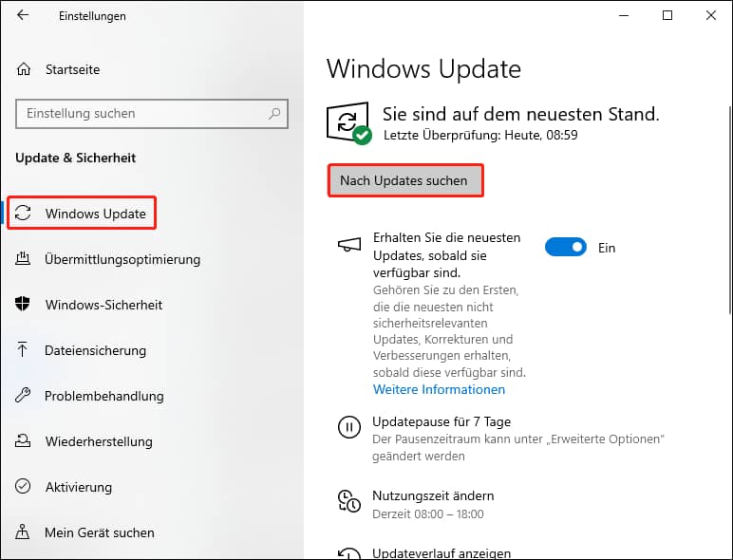Image resolution: width=733 pixels, height=560 pixels.
Task: Click the right-side vertical scrollbar
Action: [730, 211]
